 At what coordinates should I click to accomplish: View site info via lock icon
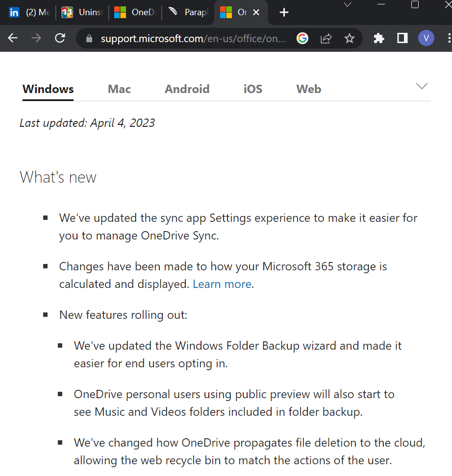pyautogui.click(x=89, y=39)
